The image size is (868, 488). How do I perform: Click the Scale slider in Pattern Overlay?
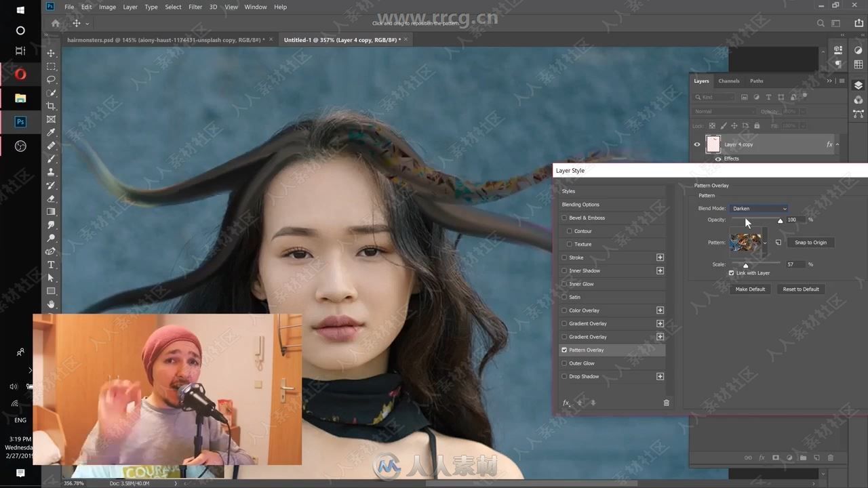756,265
